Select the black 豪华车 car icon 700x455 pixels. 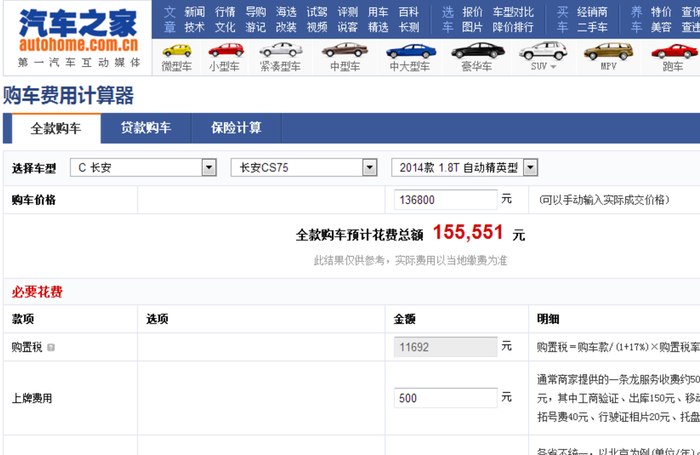point(478,50)
